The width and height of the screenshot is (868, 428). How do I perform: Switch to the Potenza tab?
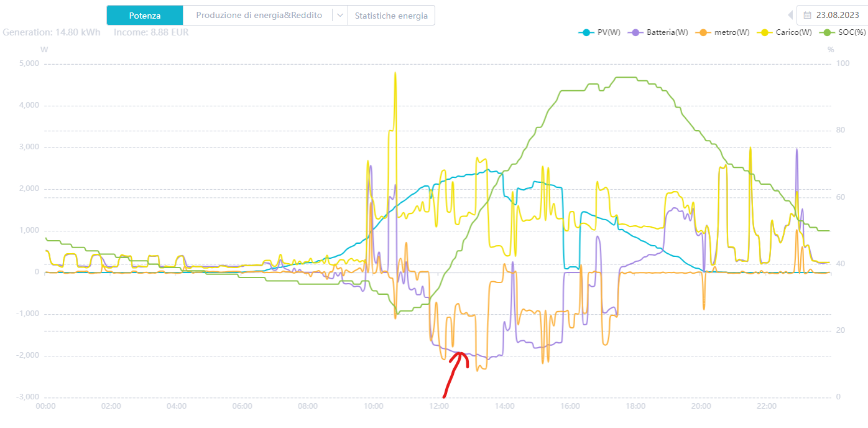coord(145,16)
